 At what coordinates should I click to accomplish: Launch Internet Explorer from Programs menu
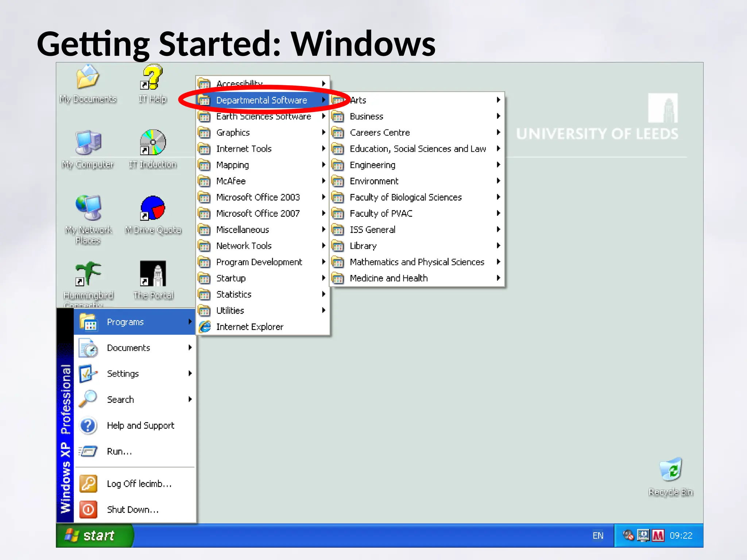[x=263, y=327]
